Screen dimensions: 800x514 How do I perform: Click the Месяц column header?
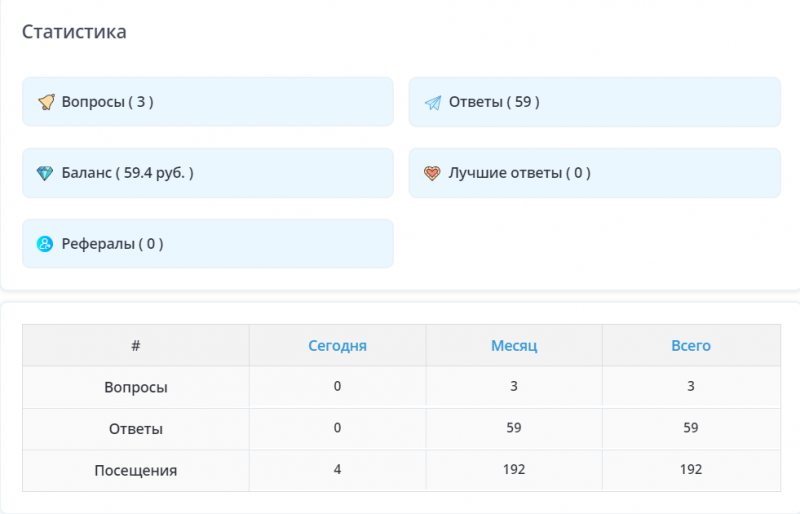click(x=514, y=346)
